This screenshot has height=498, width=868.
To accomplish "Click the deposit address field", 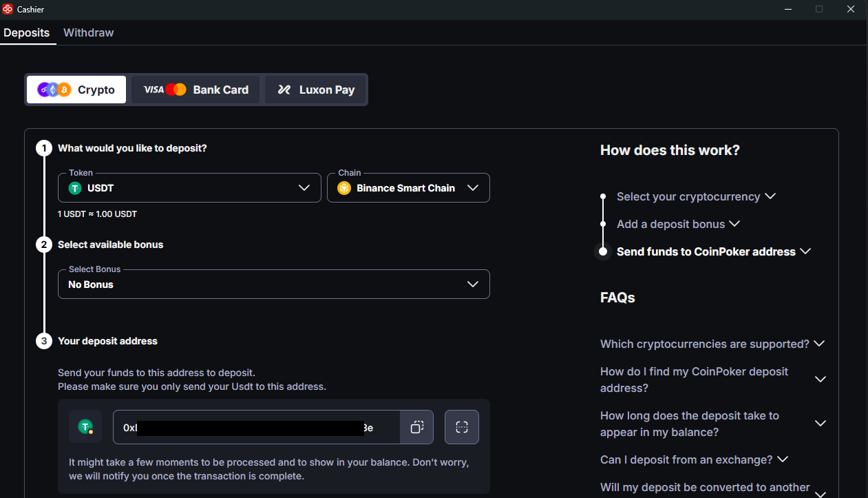I will (256, 427).
